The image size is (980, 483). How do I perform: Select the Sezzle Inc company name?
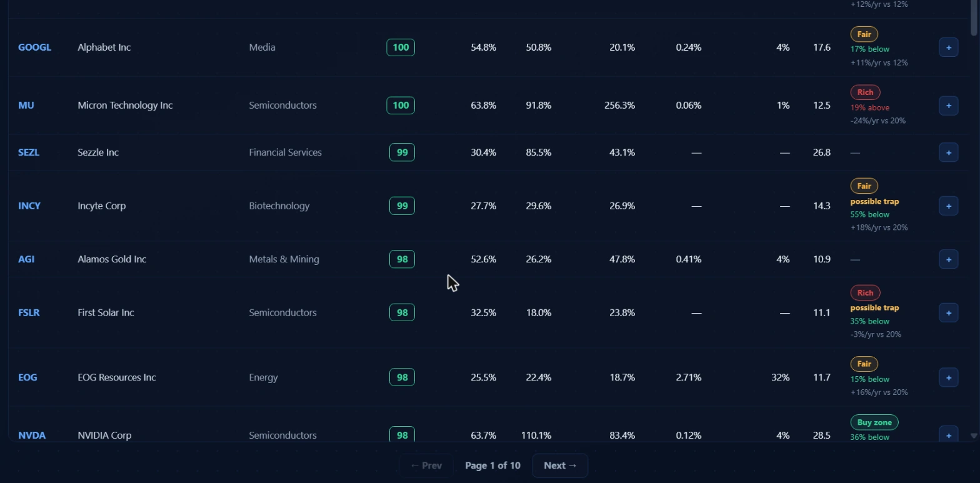coord(98,152)
